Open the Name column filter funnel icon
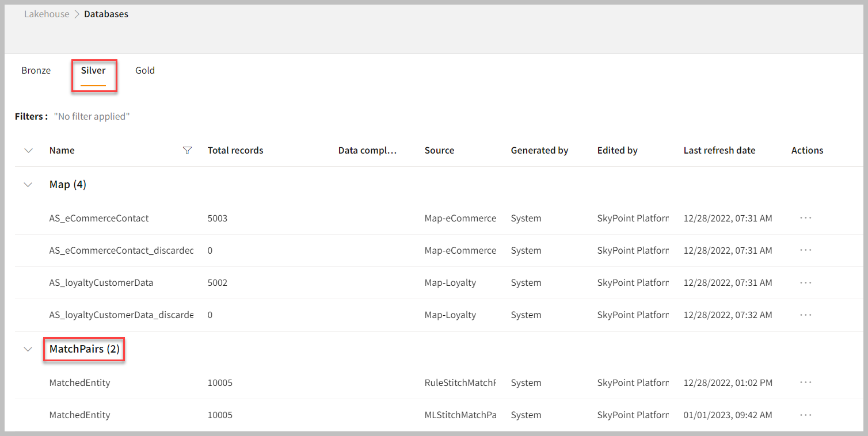The width and height of the screenshot is (868, 436). pos(187,150)
